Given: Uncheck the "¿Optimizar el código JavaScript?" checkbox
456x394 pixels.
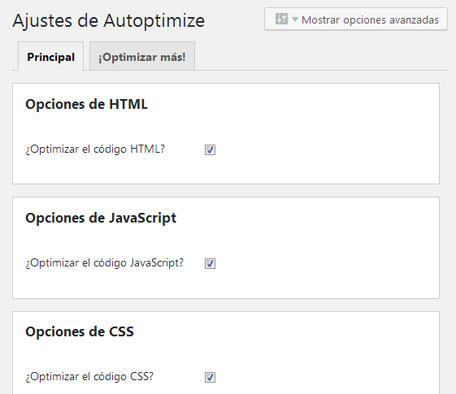Looking at the screenshot, I should point(210,263).
